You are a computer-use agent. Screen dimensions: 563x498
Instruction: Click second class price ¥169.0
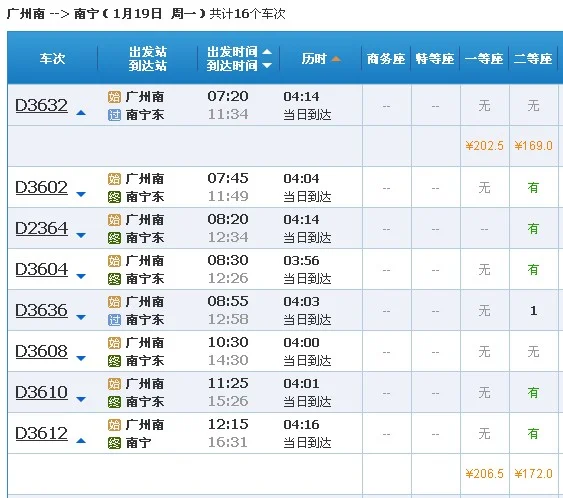coord(533,146)
